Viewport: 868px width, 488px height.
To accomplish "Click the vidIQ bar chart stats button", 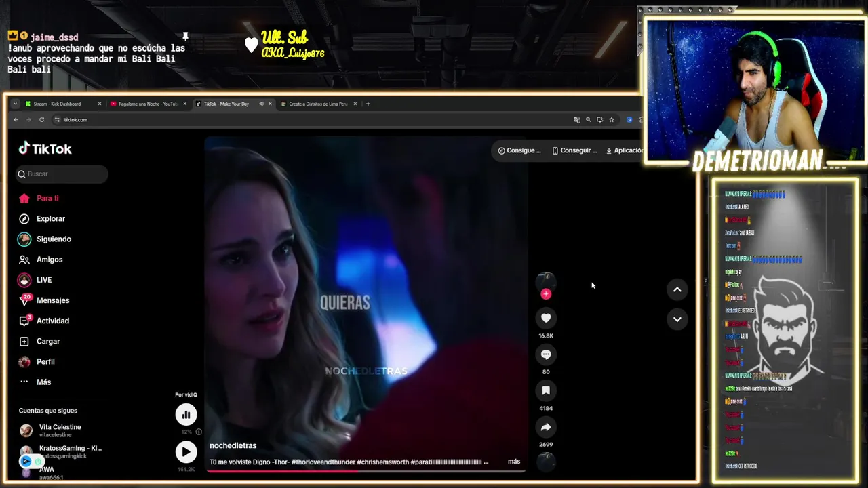I will [186, 415].
